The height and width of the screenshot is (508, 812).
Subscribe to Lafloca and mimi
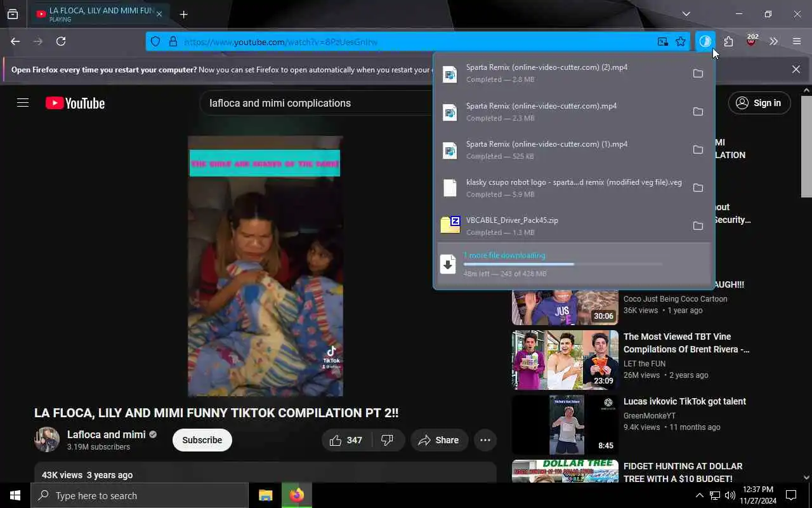click(x=202, y=440)
